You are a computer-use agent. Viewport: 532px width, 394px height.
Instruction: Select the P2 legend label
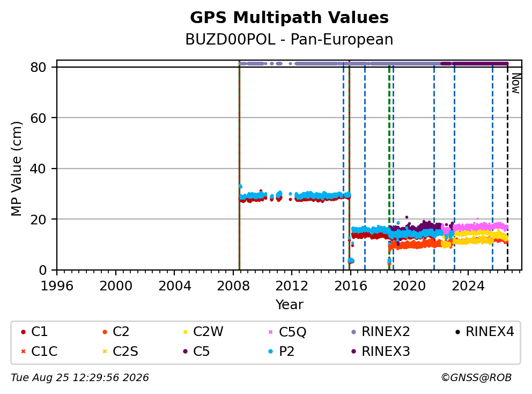286,352
